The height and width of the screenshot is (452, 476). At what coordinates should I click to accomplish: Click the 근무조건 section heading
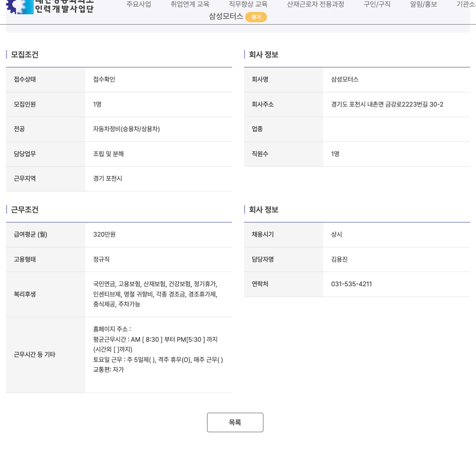[25, 210]
